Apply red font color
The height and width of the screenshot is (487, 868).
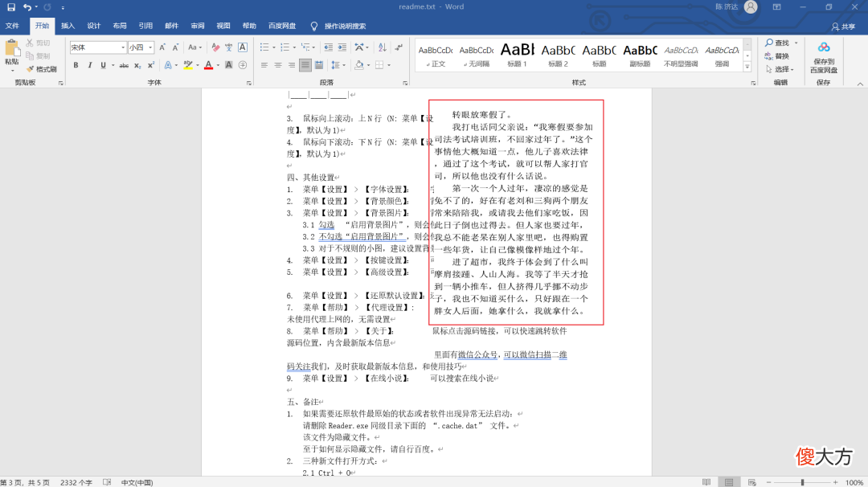[x=209, y=65]
